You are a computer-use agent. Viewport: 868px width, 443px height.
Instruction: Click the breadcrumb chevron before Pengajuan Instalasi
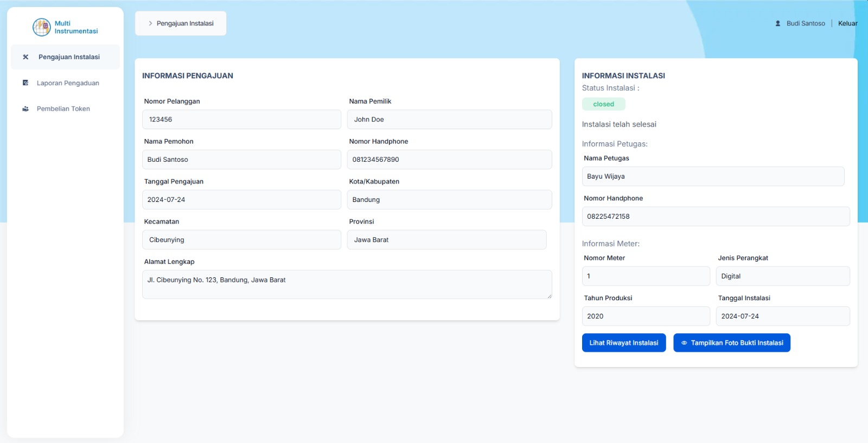[150, 23]
